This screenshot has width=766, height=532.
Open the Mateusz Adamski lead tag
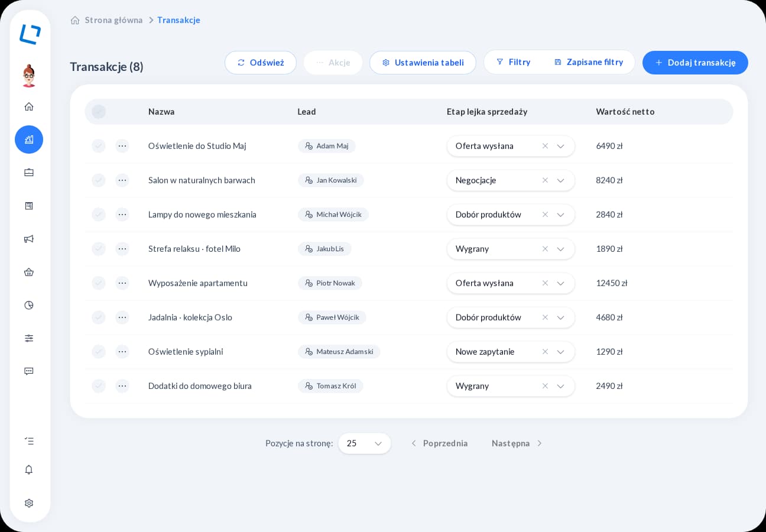(339, 352)
